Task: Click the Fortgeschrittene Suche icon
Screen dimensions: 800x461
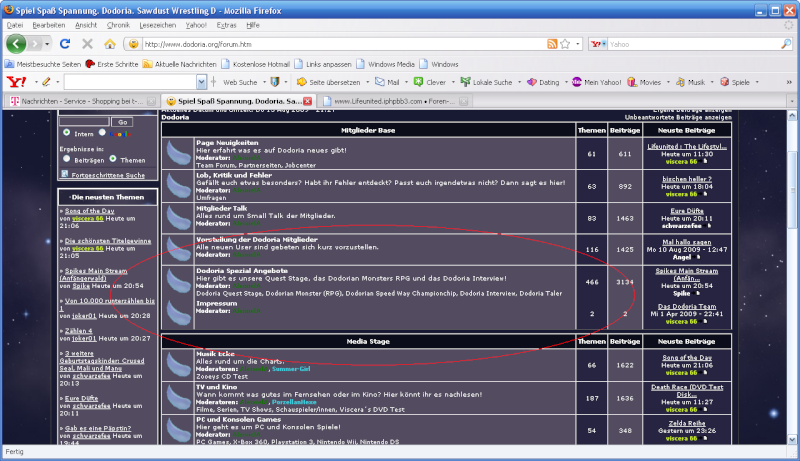Action: coord(64,174)
